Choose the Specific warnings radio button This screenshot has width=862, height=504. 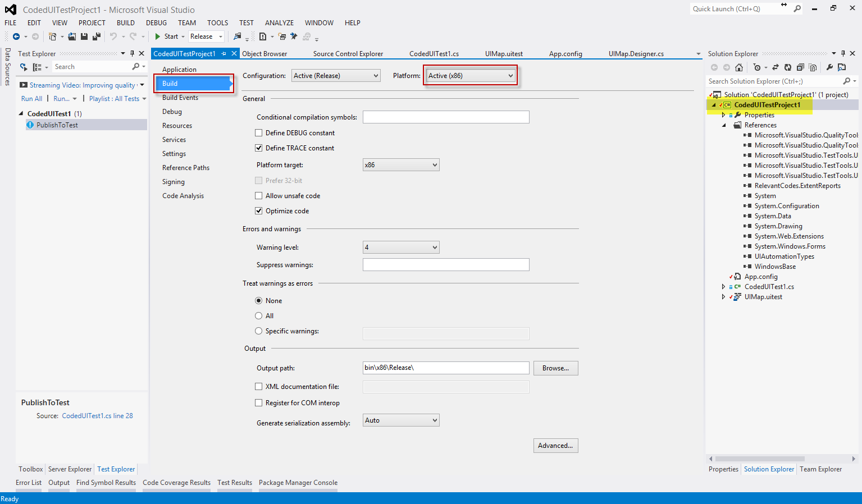point(258,331)
